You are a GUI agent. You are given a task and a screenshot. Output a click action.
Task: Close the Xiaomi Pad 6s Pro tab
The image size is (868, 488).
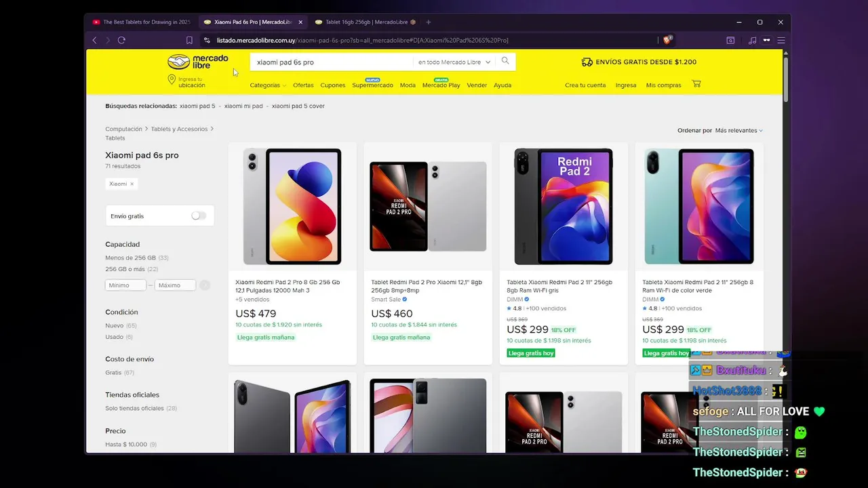pyautogui.click(x=300, y=22)
